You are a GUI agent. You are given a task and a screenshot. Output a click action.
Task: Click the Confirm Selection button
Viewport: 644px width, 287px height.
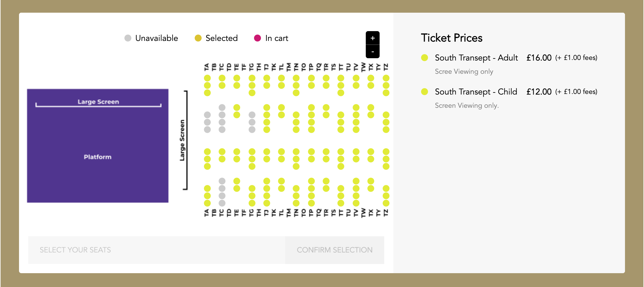pyautogui.click(x=335, y=250)
